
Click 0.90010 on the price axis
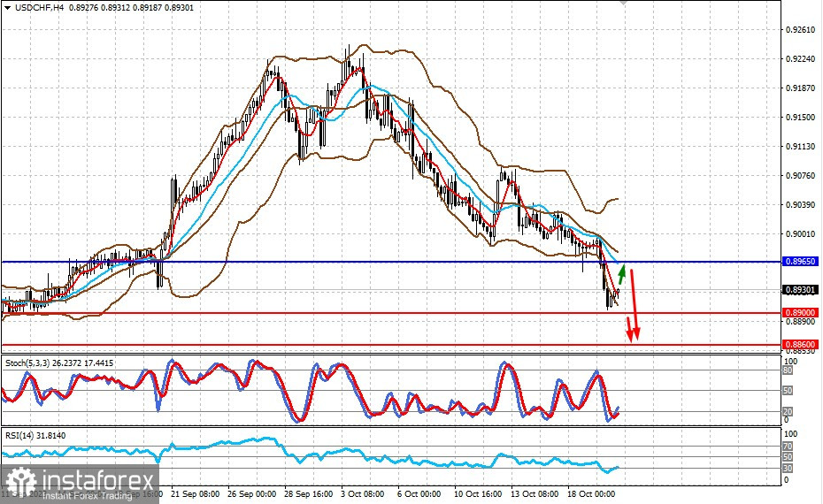tap(800, 234)
